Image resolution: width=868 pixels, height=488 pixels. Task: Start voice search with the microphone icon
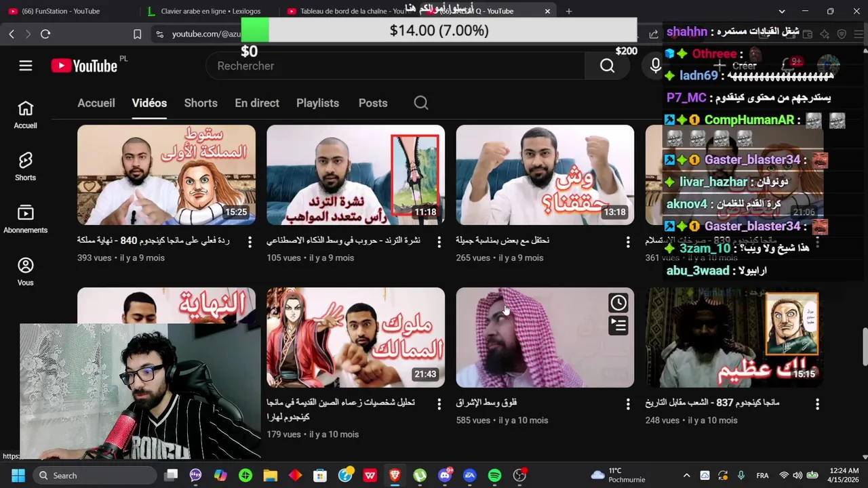655,66
